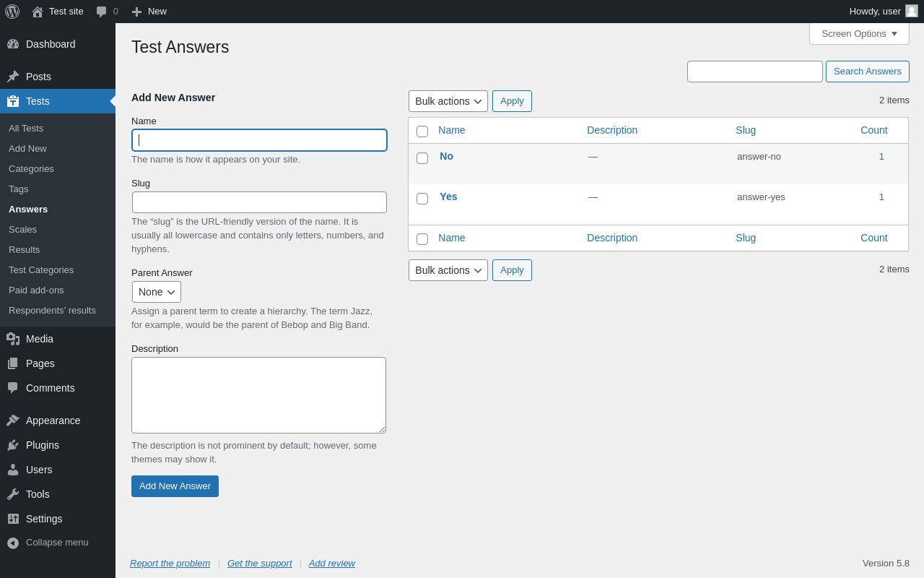This screenshot has height=578, width=924.
Task: Click the New label in admin bar
Action: point(157,12)
